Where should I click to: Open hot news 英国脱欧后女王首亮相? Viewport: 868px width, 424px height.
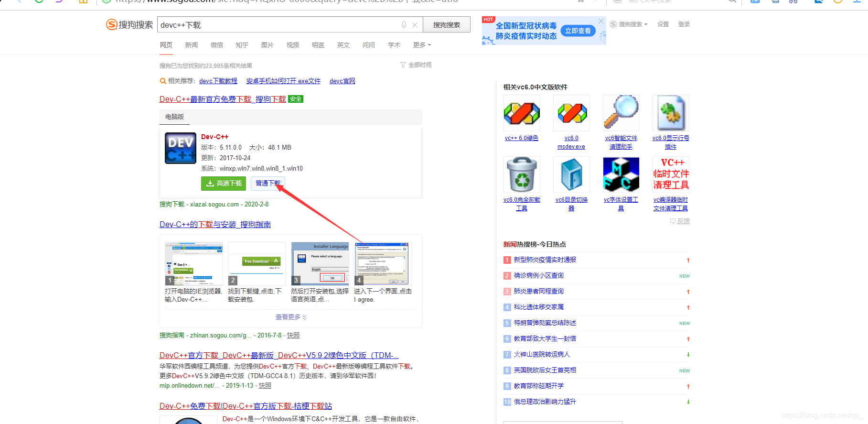pos(545,370)
